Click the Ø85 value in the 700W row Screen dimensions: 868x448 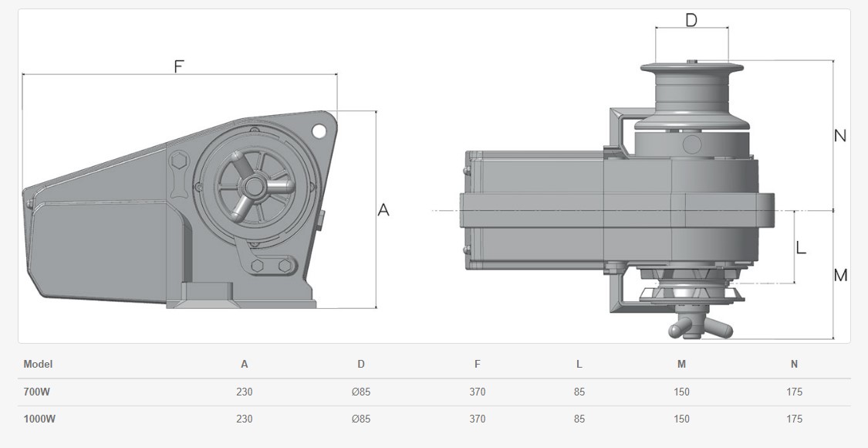click(361, 392)
